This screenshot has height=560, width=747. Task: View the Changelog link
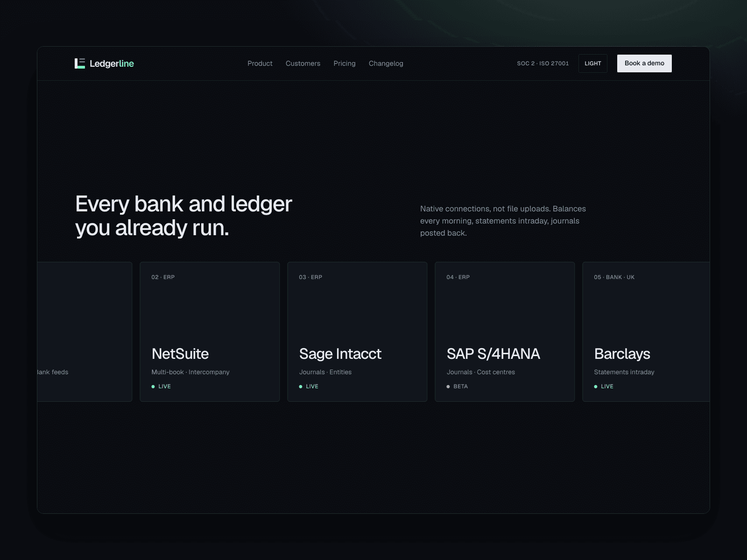click(x=386, y=63)
